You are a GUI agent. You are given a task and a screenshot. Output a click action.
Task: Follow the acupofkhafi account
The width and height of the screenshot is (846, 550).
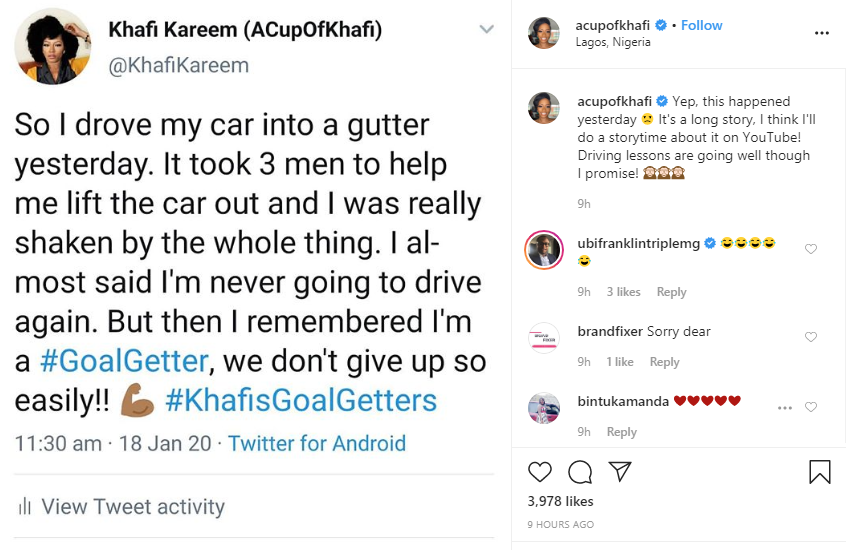702,25
